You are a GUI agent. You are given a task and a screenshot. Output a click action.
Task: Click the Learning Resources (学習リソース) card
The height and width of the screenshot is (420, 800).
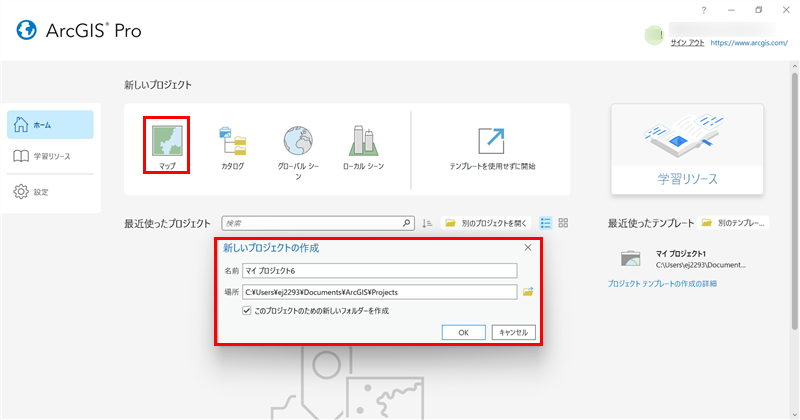[687, 149]
